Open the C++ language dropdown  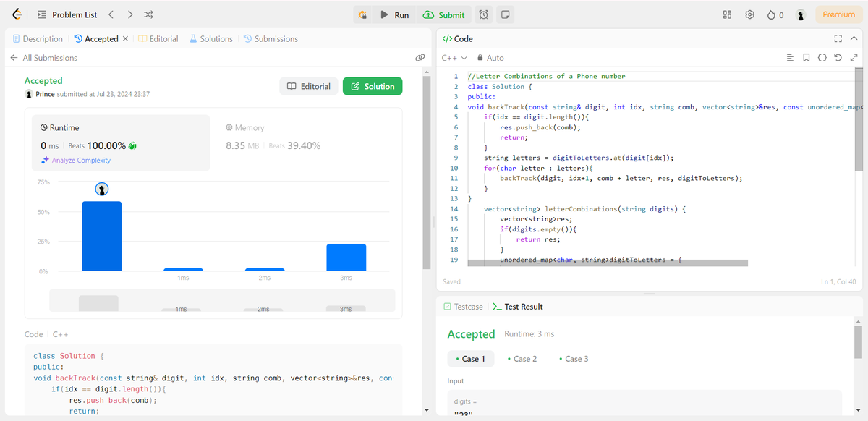click(x=454, y=58)
